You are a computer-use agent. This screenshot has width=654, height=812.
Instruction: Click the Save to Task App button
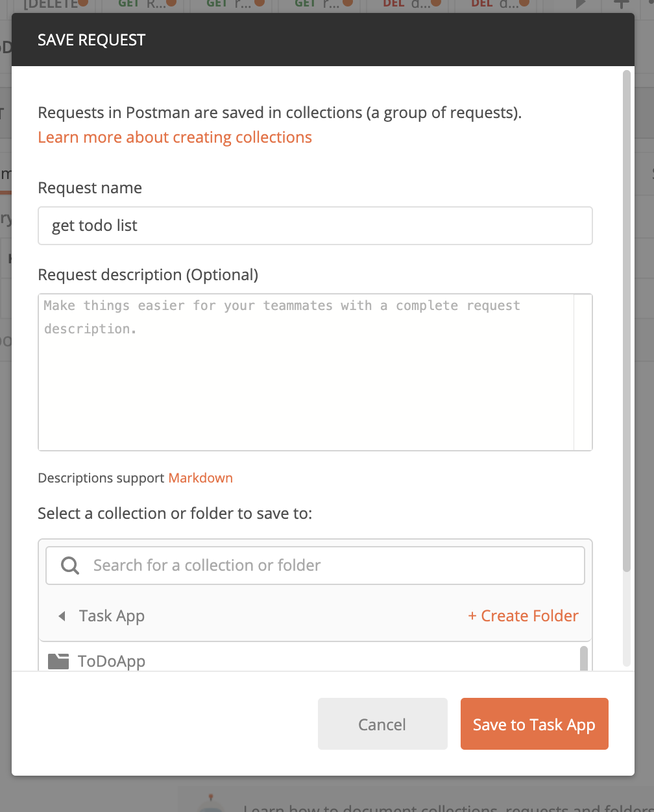pos(534,724)
